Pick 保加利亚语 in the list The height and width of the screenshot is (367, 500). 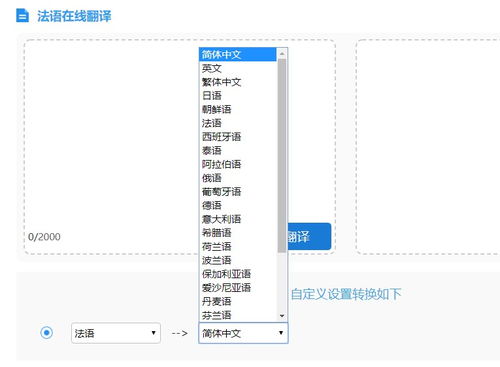[238, 274]
